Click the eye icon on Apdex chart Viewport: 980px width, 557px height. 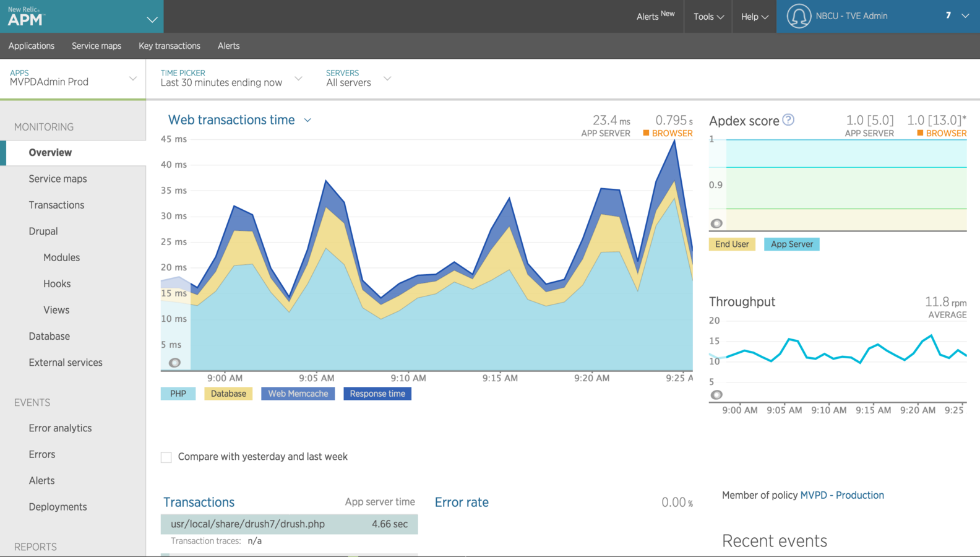716,223
